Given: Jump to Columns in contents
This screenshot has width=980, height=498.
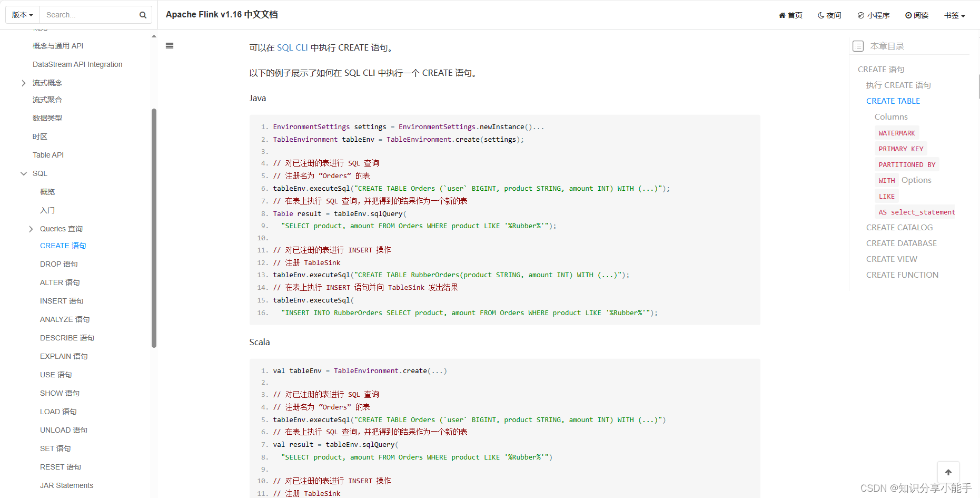Looking at the screenshot, I should point(891,117).
